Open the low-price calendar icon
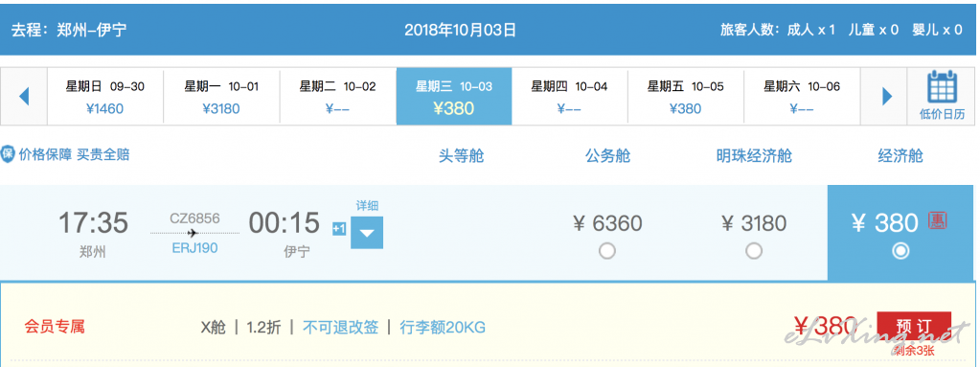980x367 pixels. 943,96
